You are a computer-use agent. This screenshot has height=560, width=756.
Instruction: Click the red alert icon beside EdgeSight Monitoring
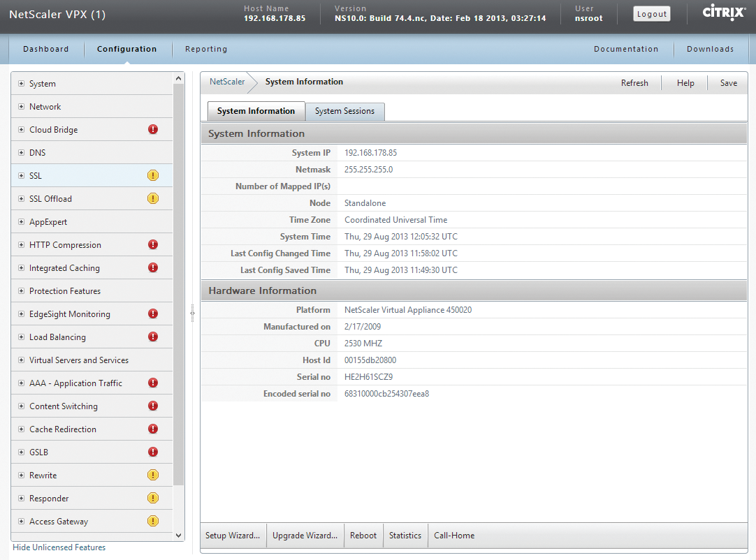[153, 314]
